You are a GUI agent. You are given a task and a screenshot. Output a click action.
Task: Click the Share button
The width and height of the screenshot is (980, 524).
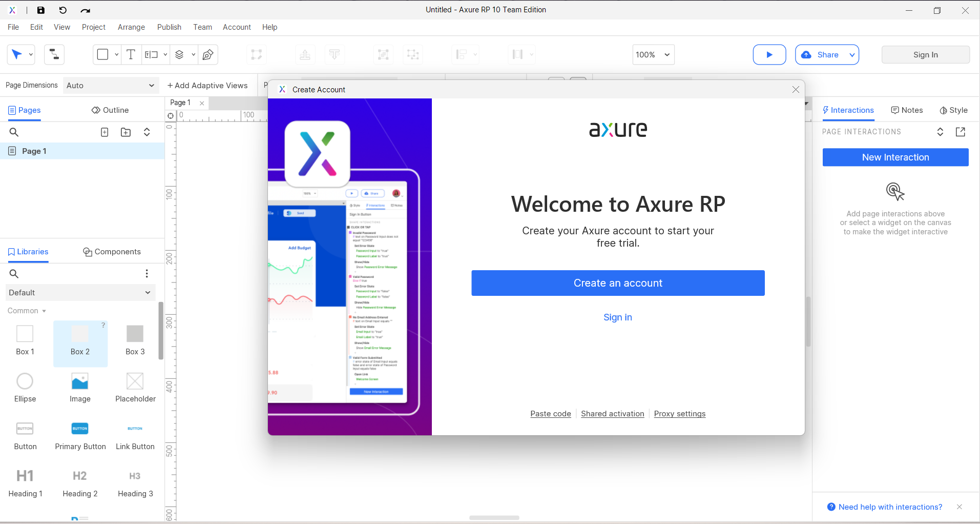click(x=821, y=54)
